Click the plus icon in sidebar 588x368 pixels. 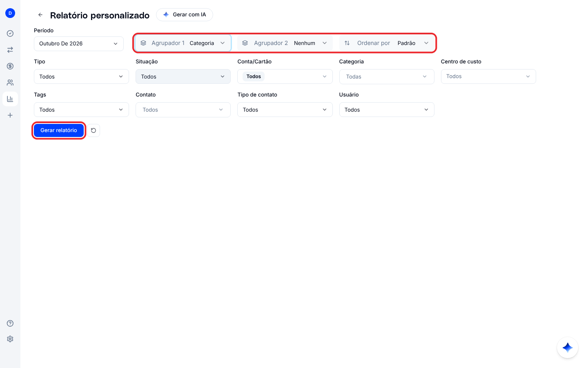[x=10, y=115]
